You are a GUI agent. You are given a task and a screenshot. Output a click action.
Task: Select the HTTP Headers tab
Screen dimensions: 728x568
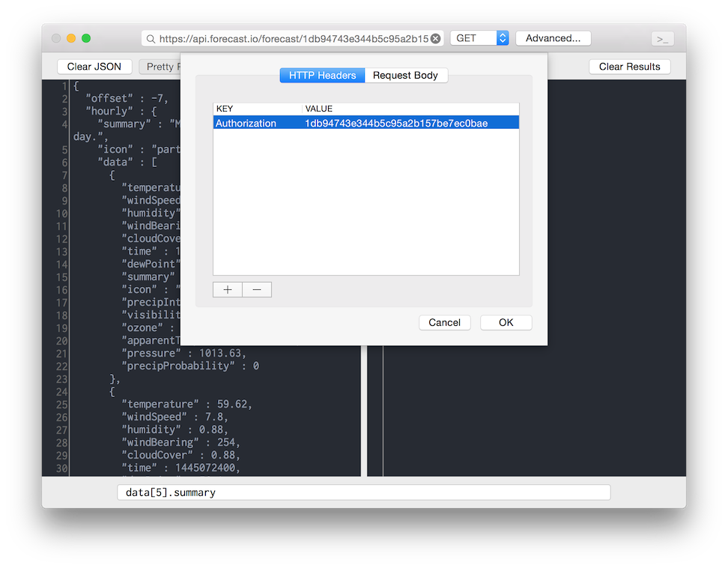(x=322, y=75)
